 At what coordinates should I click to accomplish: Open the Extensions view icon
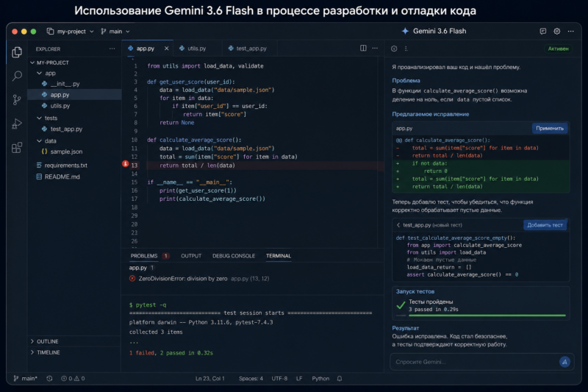[x=17, y=147]
